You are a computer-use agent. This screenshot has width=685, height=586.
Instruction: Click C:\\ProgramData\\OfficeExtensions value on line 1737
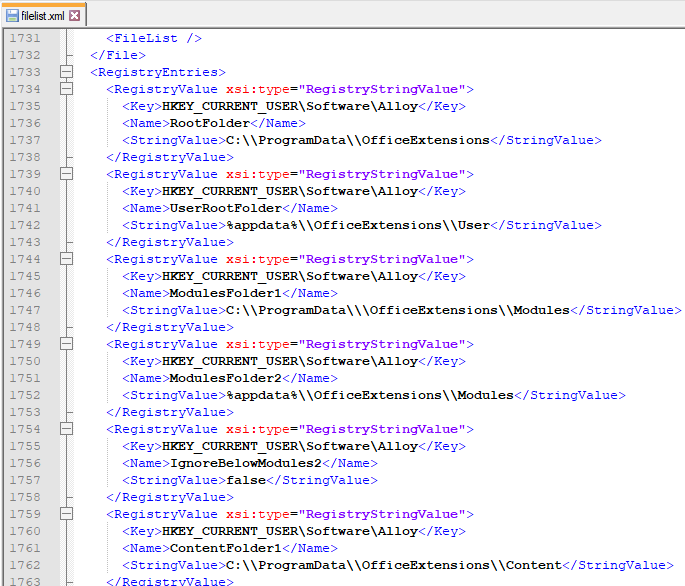pos(358,140)
